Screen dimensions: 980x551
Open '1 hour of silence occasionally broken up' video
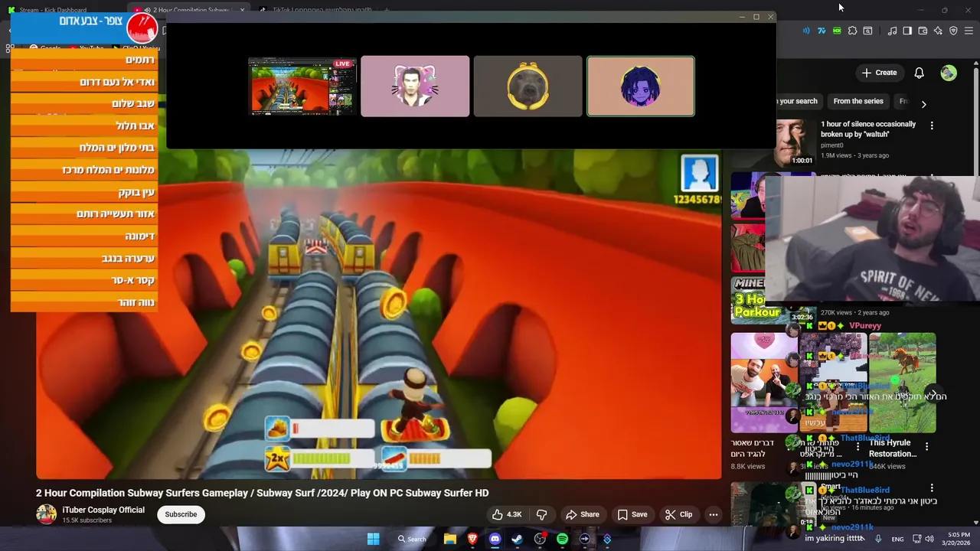point(868,129)
